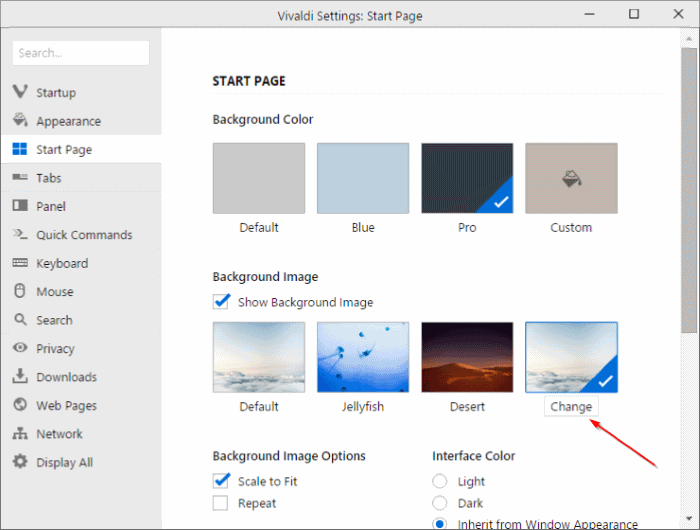Viewport: 700px width, 530px height.
Task: Select Light interface color
Action: [x=440, y=481]
